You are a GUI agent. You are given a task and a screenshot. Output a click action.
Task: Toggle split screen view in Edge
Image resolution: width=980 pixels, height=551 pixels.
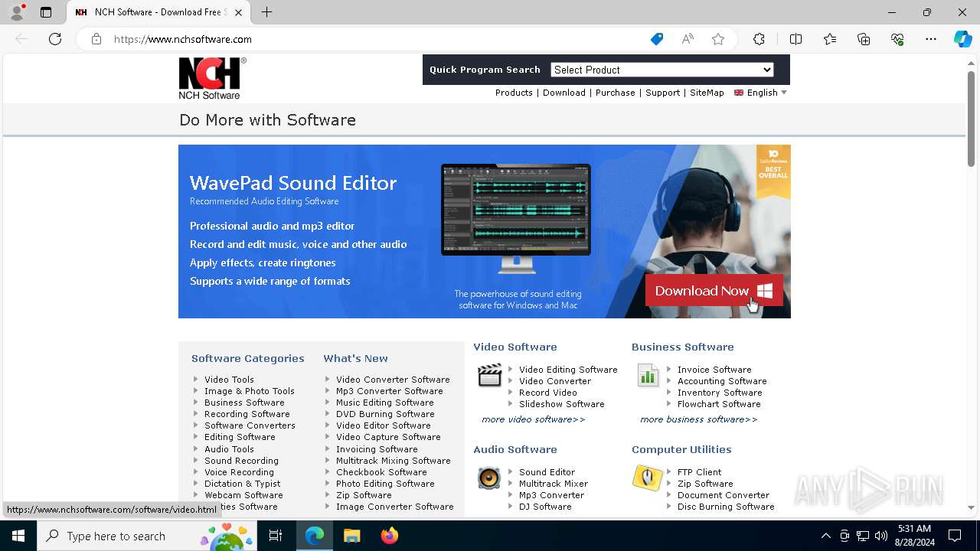point(795,39)
